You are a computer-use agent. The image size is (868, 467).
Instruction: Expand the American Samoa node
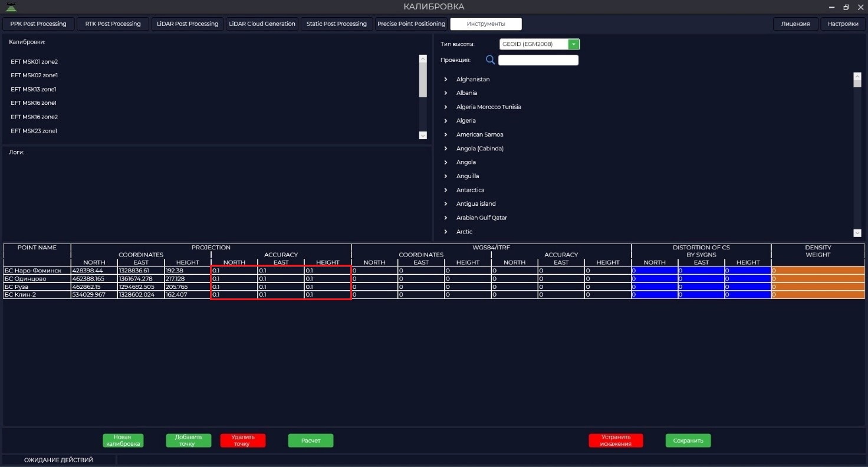(446, 134)
